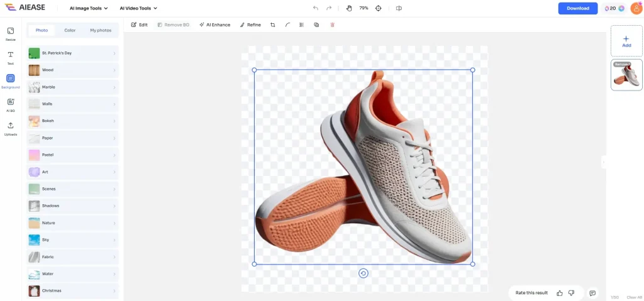Give the result a thumbs up

[560, 293]
